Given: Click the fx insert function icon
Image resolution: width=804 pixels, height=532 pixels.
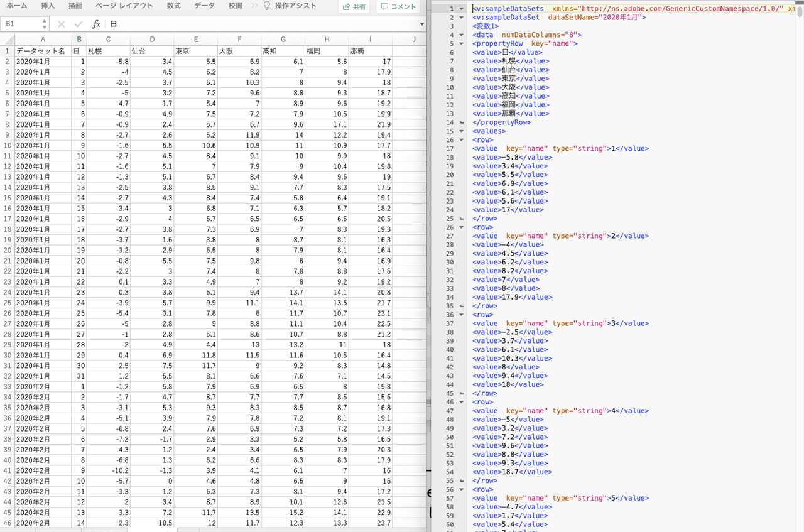Looking at the screenshot, I should 96,24.
